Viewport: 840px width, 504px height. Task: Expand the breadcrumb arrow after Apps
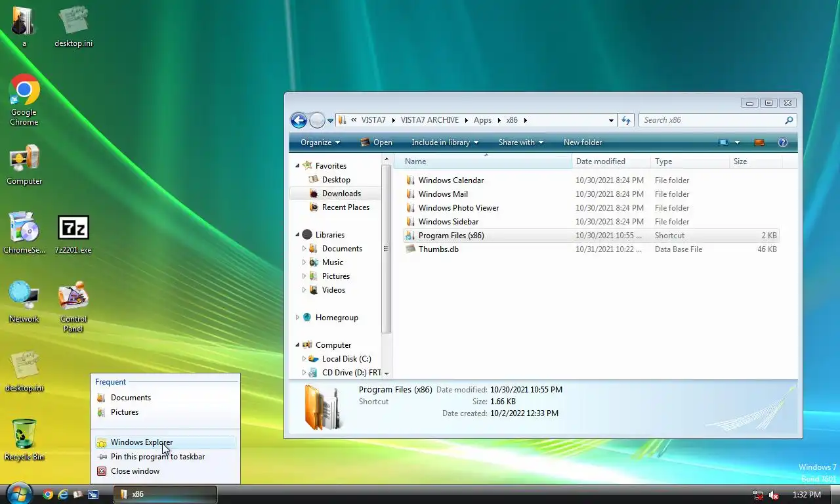[x=499, y=120]
